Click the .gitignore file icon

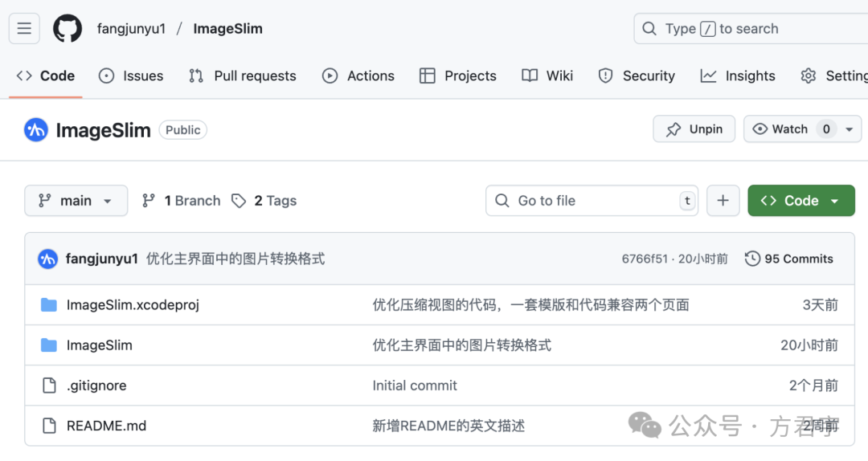[x=49, y=386]
